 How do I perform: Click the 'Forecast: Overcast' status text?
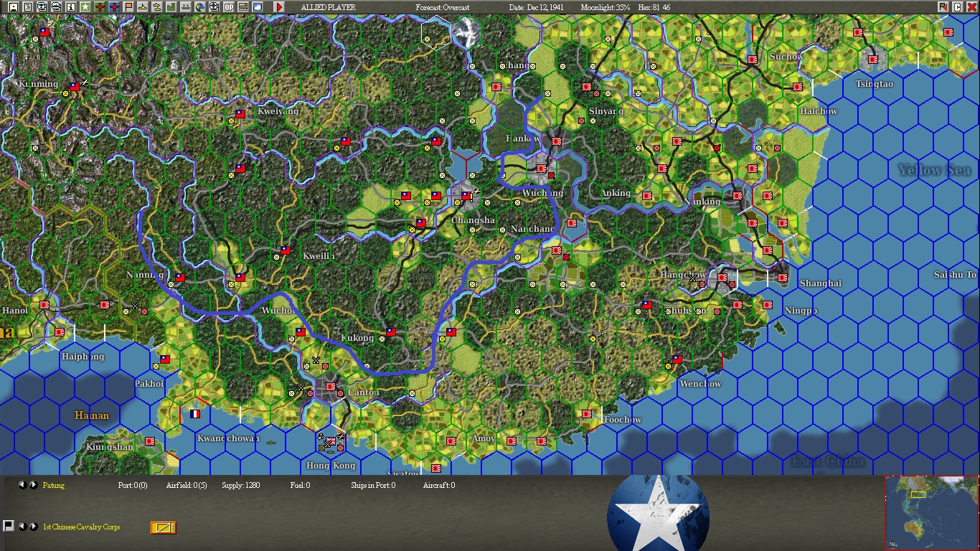tap(443, 7)
